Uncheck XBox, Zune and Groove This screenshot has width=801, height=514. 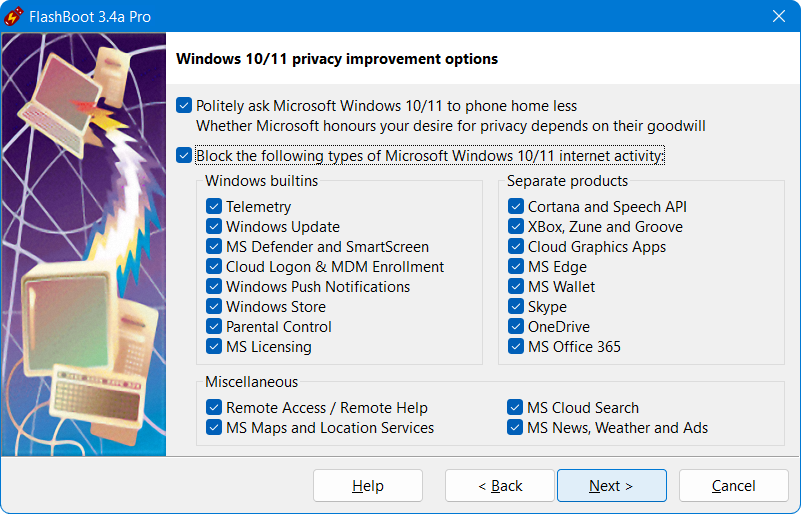click(x=516, y=227)
